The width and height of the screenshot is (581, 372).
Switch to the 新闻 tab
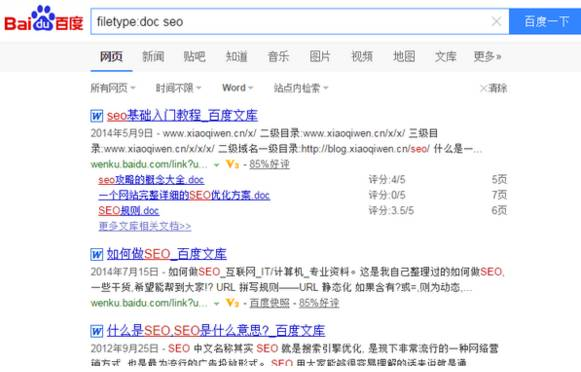pos(153,57)
